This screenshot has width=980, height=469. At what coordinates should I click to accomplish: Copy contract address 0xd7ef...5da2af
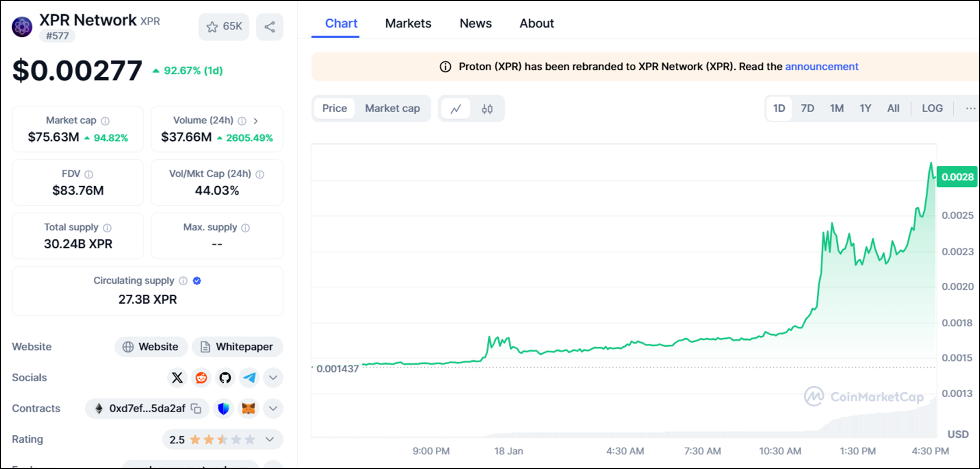[196, 409]
